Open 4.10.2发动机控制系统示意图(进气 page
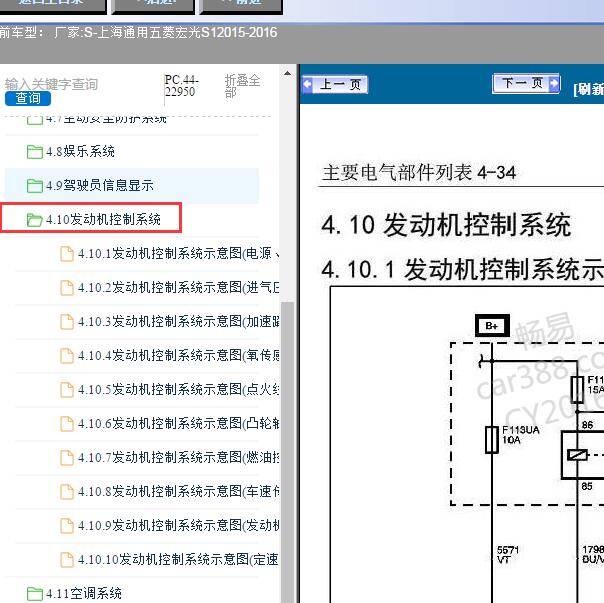This screenshot has width=604, height=603. [179, 287]
